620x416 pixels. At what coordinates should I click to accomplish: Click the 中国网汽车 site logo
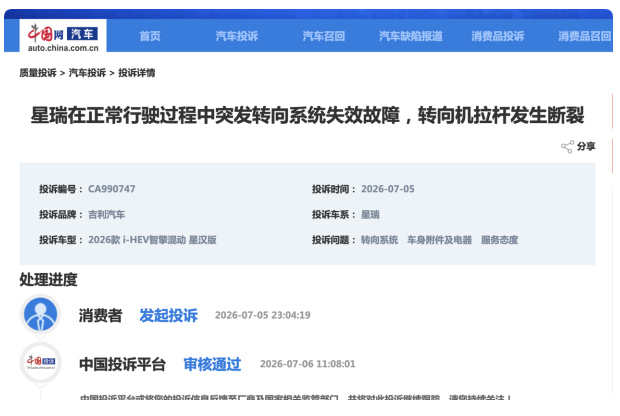pyautogui.click(x=63, y=37)
